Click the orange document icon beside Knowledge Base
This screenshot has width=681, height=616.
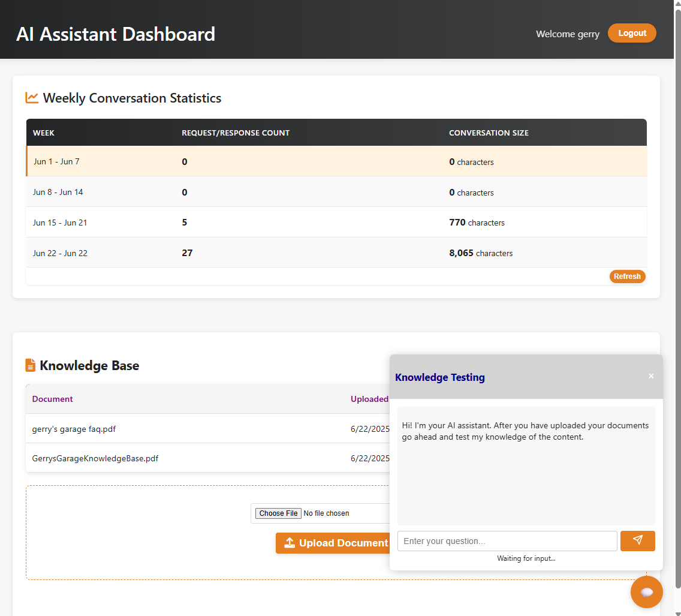click(31, 365)
